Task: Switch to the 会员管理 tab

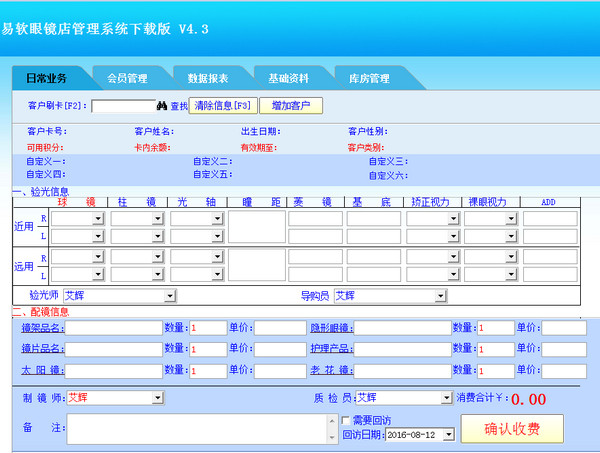Action: [x=127, y=78]
